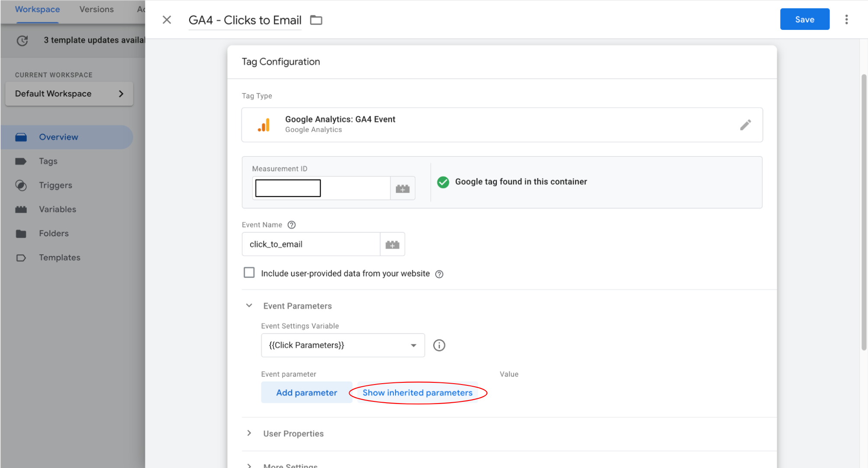The width and height of the screenshot is (868, 468).
Task: Click the Save button
Action: click(804, 19)
